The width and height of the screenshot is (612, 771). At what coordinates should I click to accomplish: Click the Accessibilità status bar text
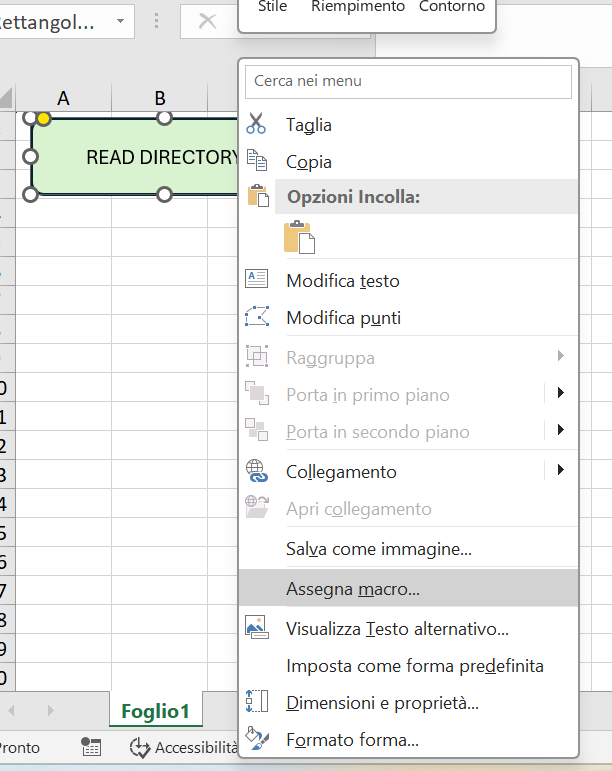pyautogui.click(x=197, y=747)
